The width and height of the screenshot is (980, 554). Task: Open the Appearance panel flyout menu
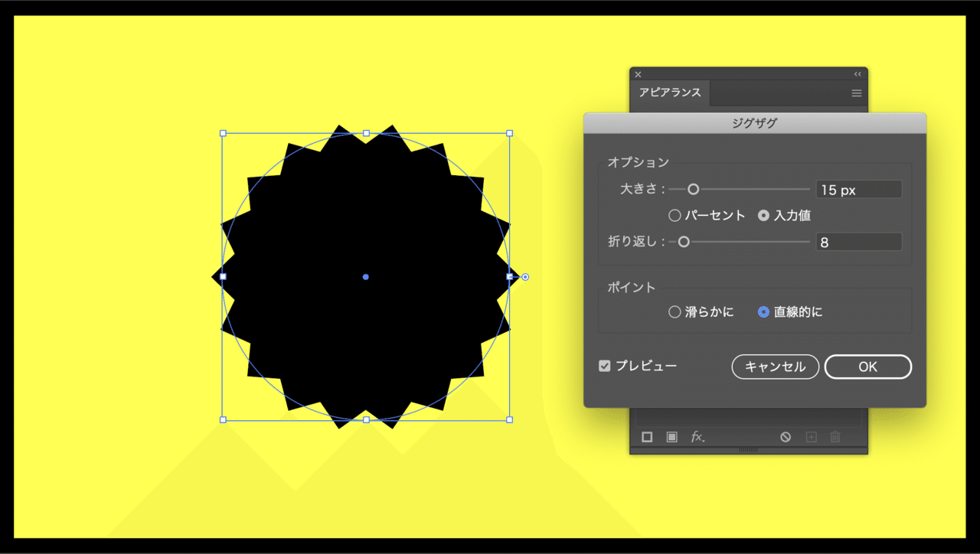(856, 93)
